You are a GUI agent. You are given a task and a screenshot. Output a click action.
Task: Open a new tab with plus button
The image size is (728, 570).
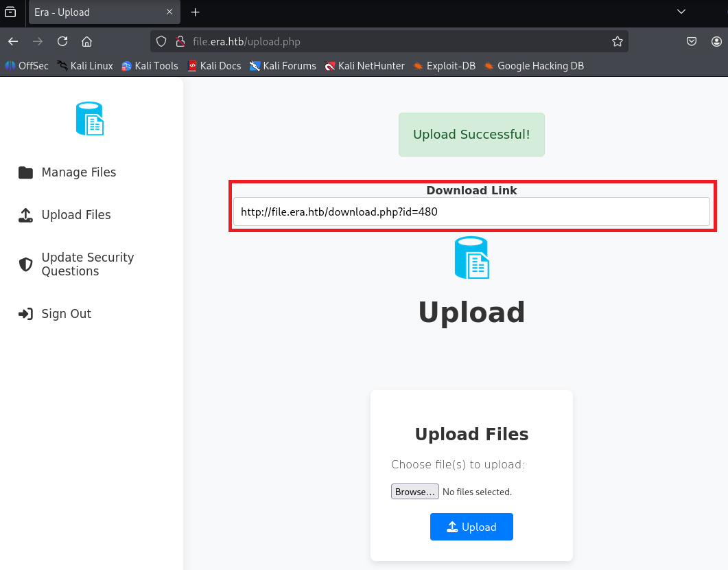pyautogui.click(x=196, y=12)
